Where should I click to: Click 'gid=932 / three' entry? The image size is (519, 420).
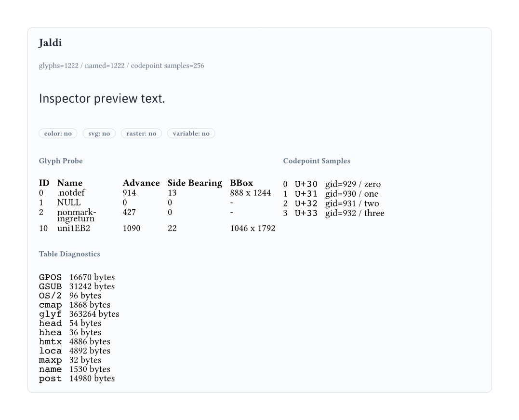tap(355, 213)
